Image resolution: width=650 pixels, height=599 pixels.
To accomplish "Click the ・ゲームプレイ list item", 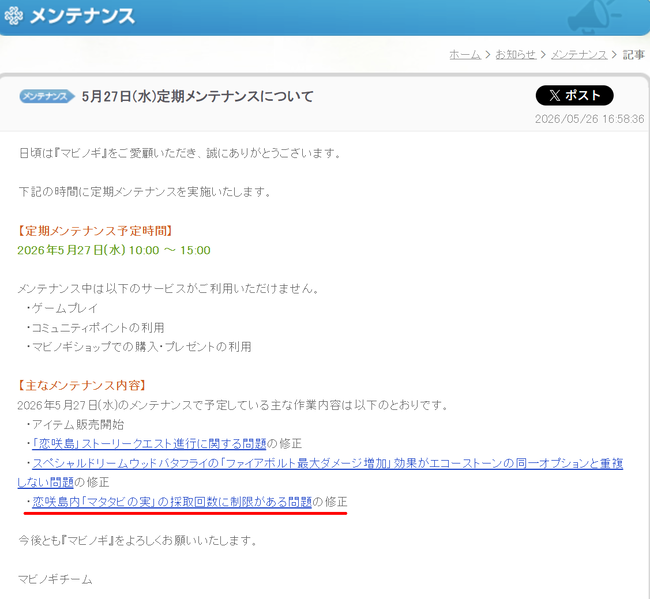I will pos(61,308).
